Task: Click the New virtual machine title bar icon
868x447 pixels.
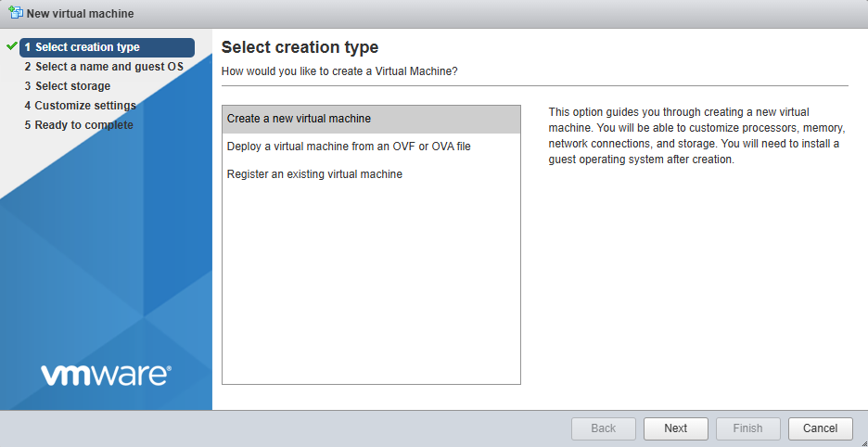Action: tap(15, 13)
